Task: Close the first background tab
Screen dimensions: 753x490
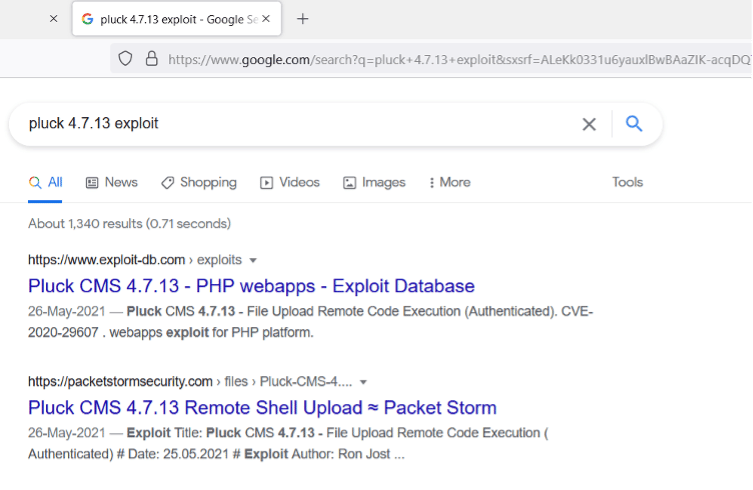Action: pyautogui.click(x=53, y=19)
